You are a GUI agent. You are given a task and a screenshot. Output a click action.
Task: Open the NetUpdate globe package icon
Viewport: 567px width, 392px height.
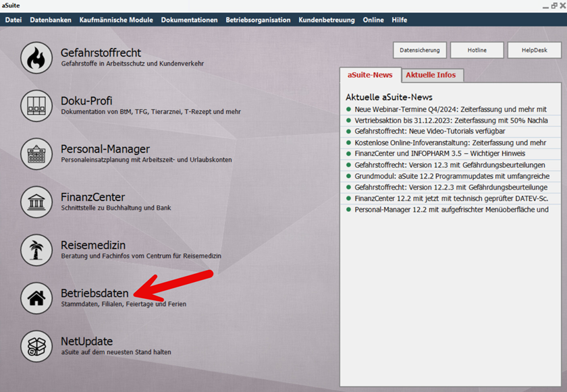pos(36,346)
